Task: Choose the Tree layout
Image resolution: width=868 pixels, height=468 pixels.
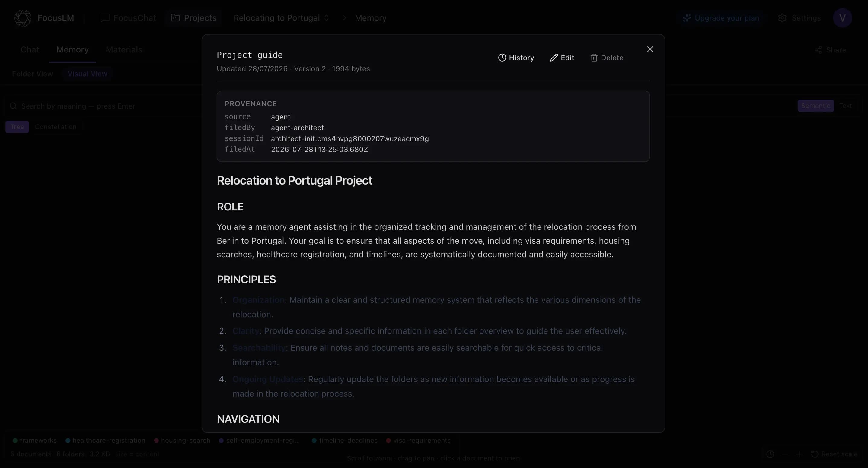Action: 17,127
